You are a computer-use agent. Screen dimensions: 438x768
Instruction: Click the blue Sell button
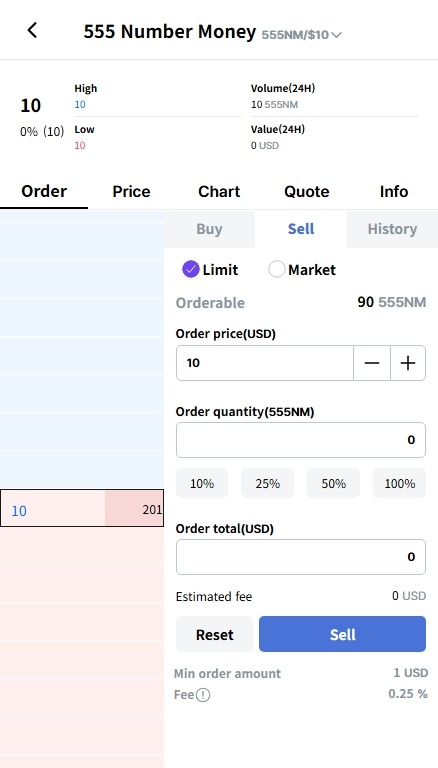[342, 634]
